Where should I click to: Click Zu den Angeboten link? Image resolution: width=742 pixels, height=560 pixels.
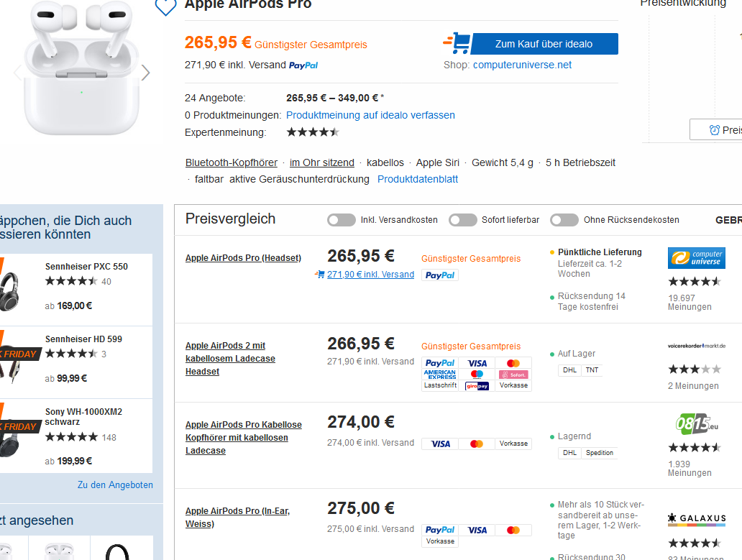click(x=115, y=485)
